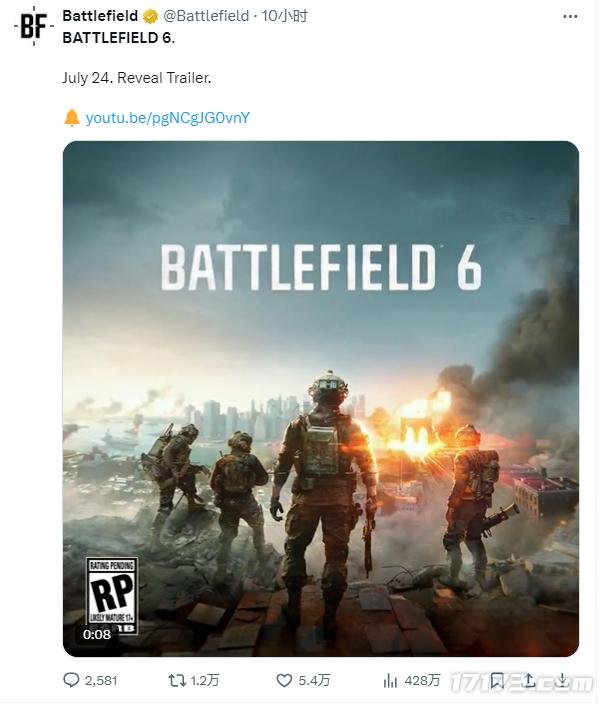Viewport: 607px width, 704px height.
Task: Click the reply speech bubble icon
Action: (71, 680)
